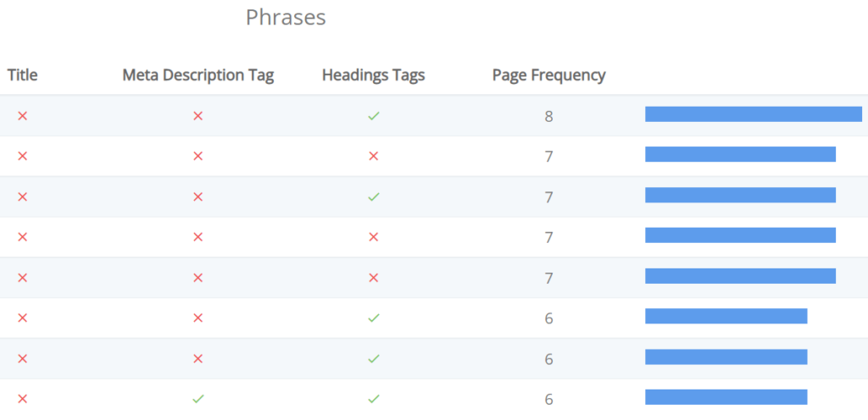Click the Meta Description checkmark in the last row

[198, 399]
